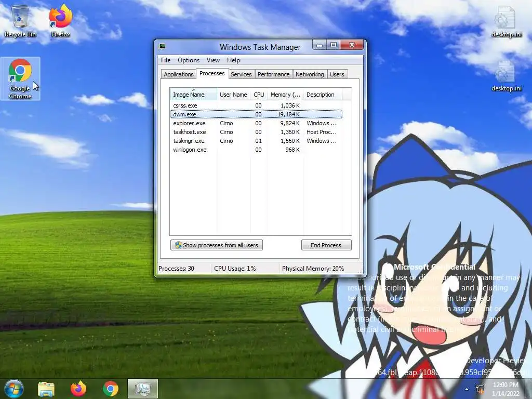532x399 pixels.
Task: Open the View menu
Action: point(213,60)
